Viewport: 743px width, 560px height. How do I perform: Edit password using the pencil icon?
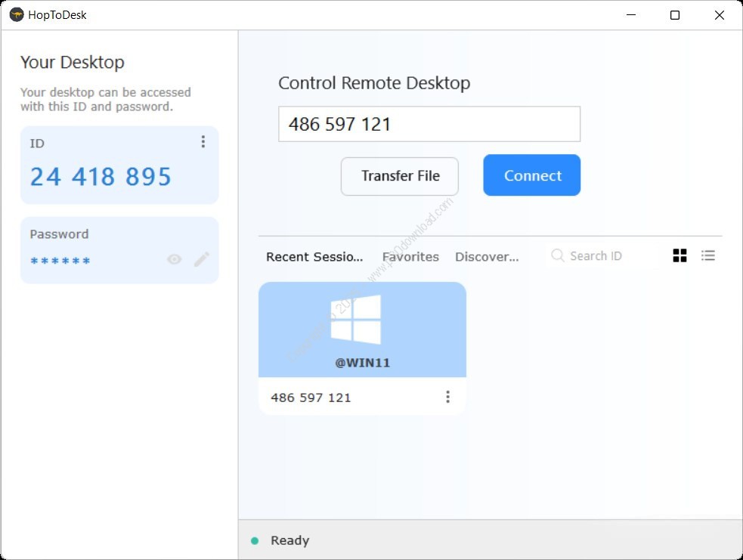[201, 260]
